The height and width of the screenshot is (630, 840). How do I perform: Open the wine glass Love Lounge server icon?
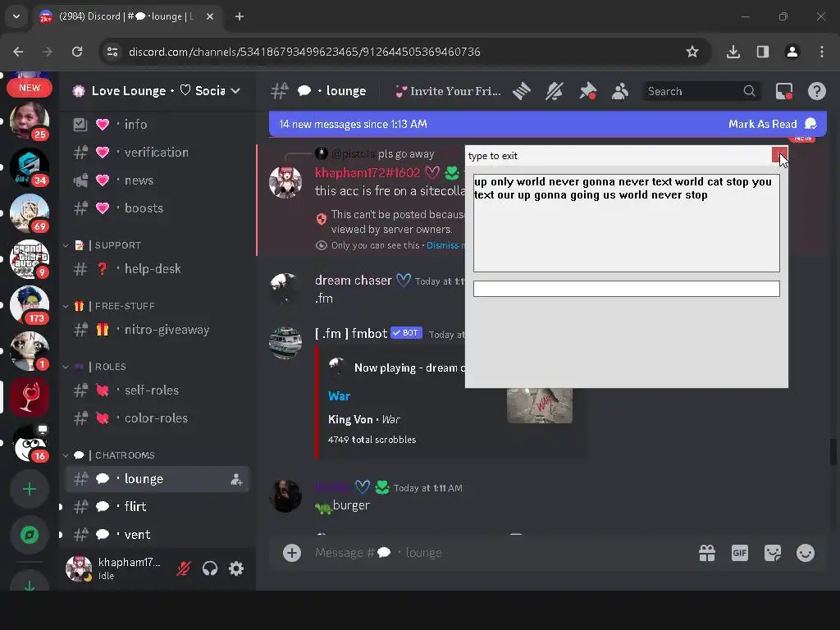pyautogui.click(x=30, y=397)
